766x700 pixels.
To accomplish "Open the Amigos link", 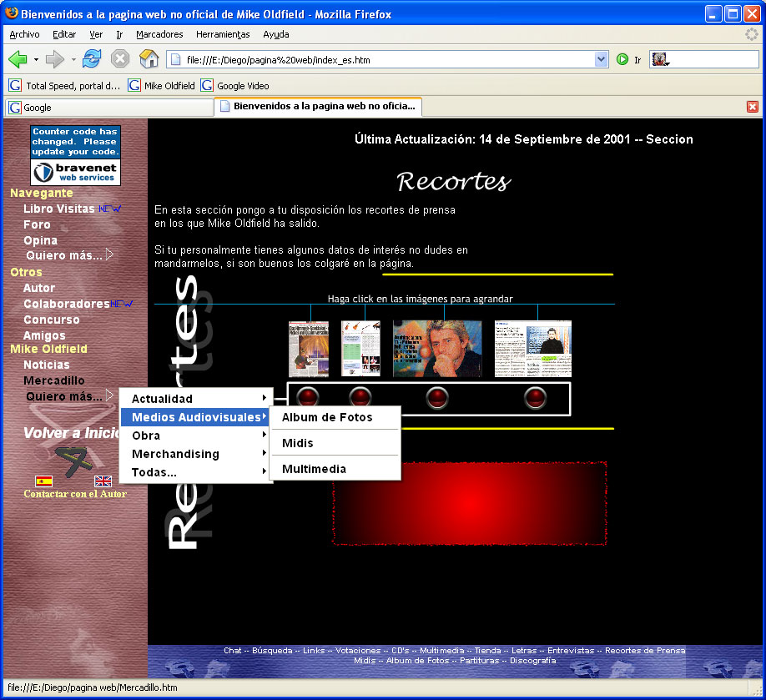I will 44,335.
